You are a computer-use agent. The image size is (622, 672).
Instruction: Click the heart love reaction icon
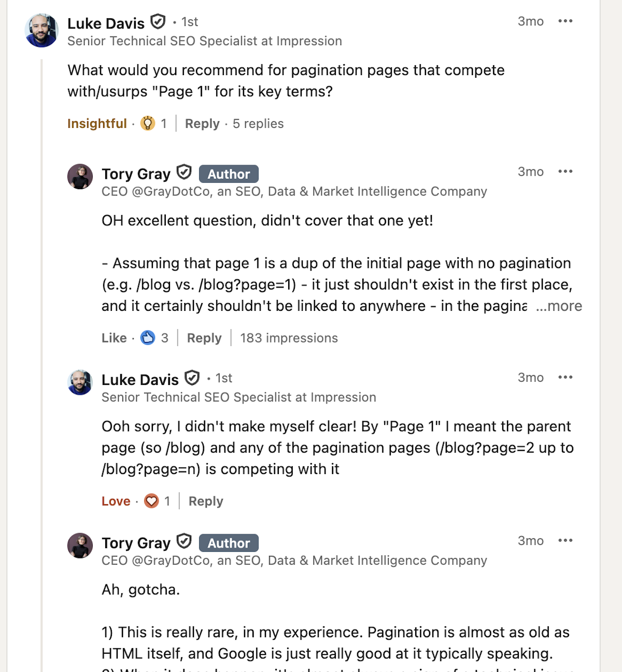click(151, 501)
